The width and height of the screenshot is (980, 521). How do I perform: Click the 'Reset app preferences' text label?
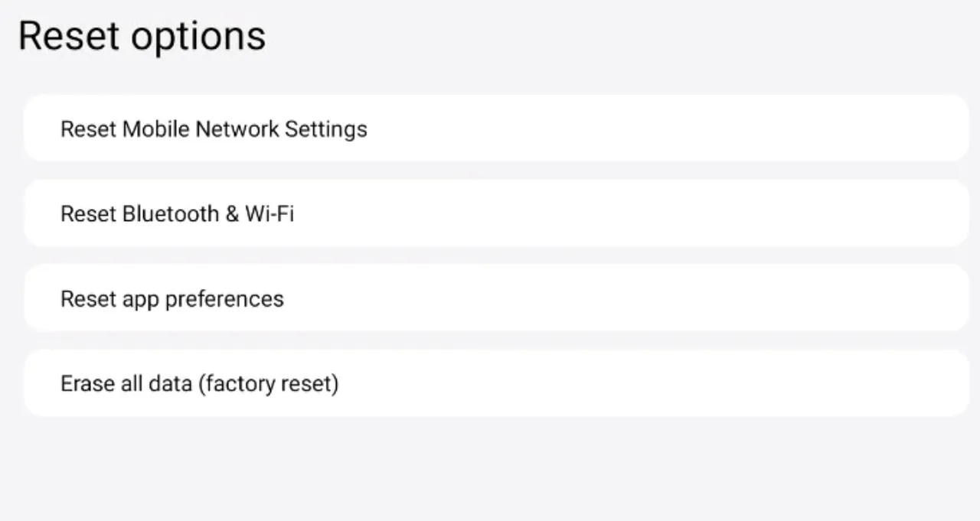click(172, 298)
